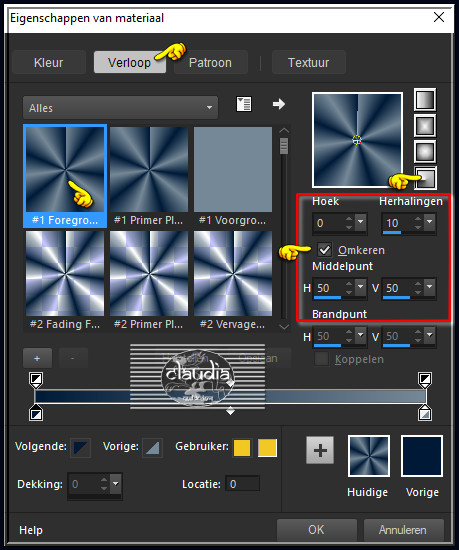Click the Vorige dark blue material swatch

coord(422,456)
